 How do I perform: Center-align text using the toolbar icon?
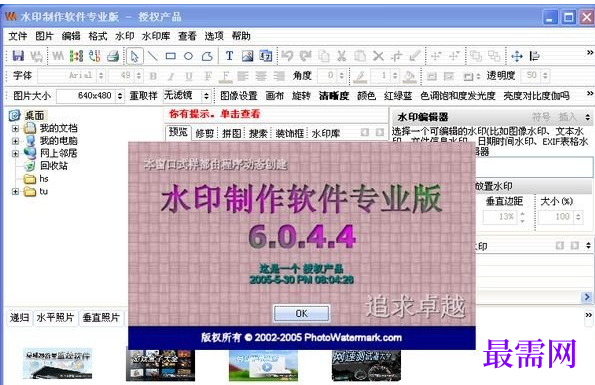tap(261, 76)
